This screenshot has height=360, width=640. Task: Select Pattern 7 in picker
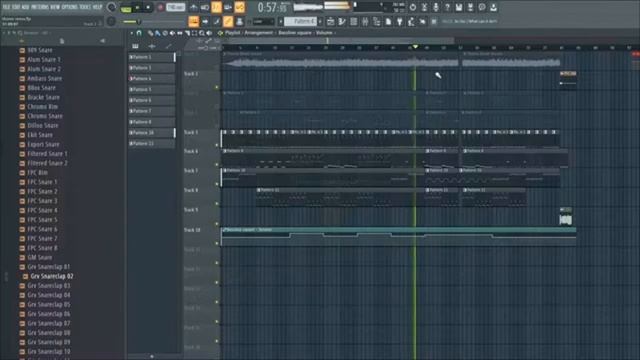tap(152, 111)
